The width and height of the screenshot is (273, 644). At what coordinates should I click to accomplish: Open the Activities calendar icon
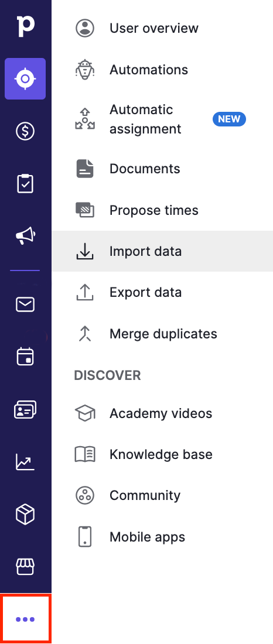(25, 356)
